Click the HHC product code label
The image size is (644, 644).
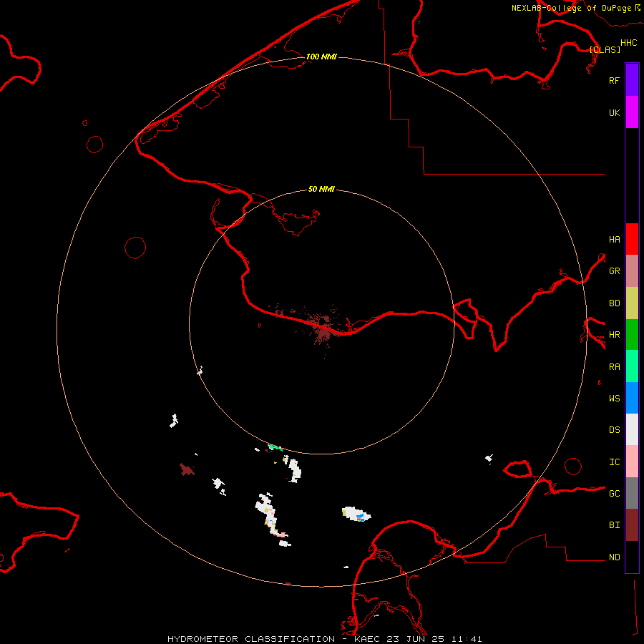628,43
